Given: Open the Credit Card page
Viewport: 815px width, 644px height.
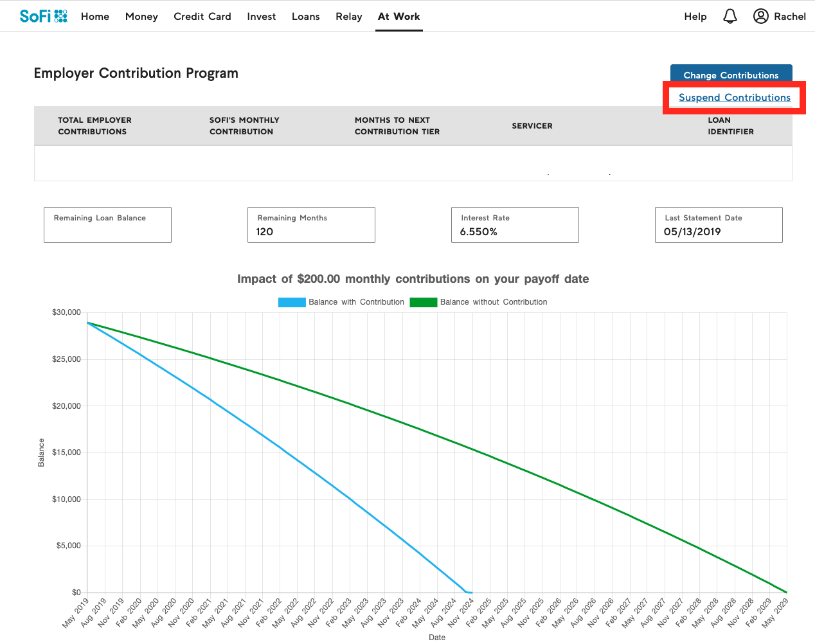Looking at the screenshot, I should click(202, 17).
